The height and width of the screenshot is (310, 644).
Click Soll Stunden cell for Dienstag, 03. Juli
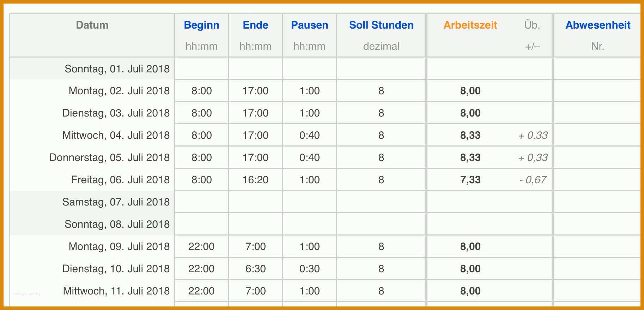pos(381,113)
